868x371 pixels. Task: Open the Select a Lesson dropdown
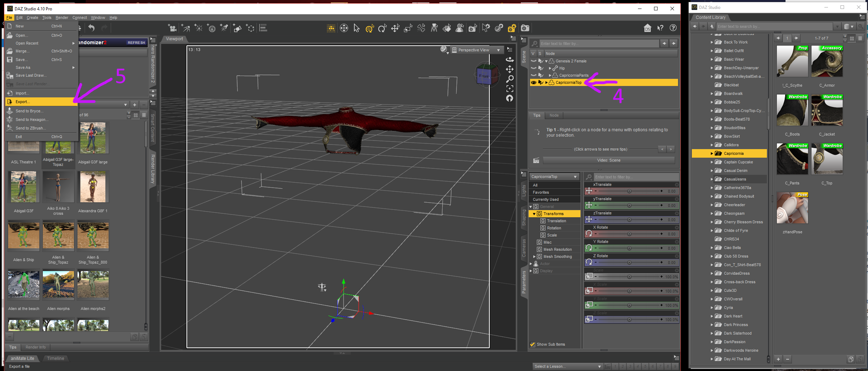(567, 366)
